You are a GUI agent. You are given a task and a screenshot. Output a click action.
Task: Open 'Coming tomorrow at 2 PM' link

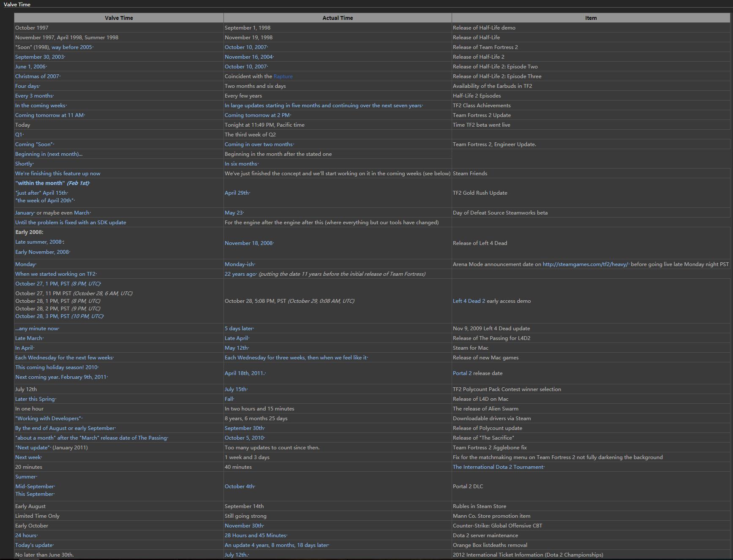click(257, 115)
